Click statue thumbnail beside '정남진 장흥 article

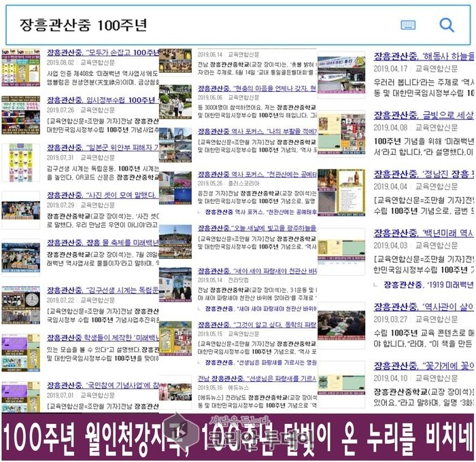coord(341,192)
